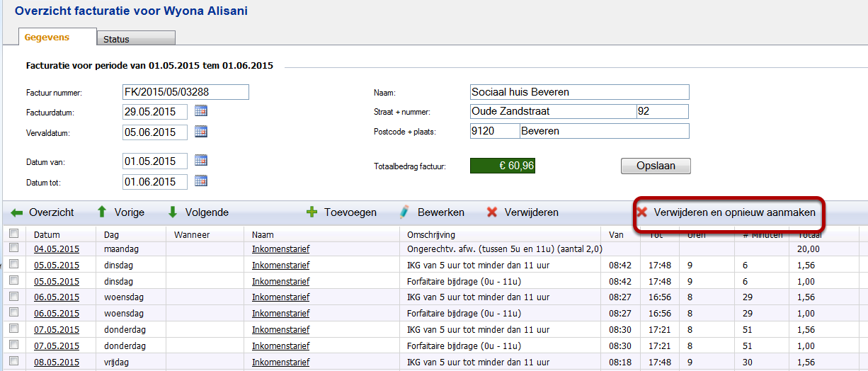The image size is (868, 371).
Task: Go to next invoice with Volgende arrow
Action: point(173,212)
